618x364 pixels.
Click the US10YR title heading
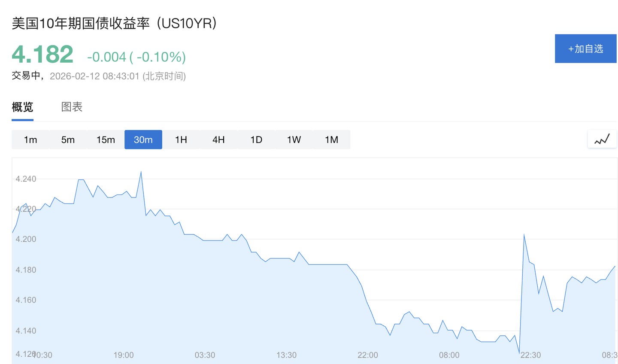pyautogui.click(x=114, y=23)
